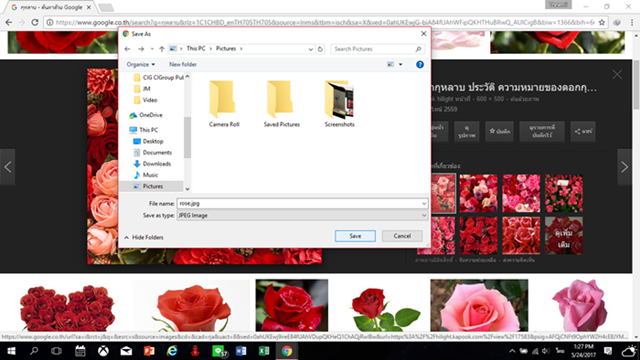This screenshot has width=640, height=360.
Task: Select JM folder in sidebar
Action: 142,89
